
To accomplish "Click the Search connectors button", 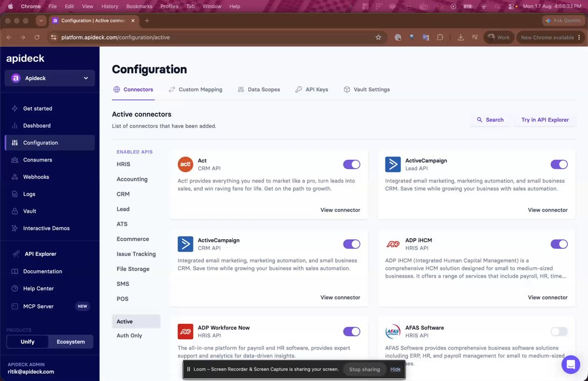I will (490, 120).
